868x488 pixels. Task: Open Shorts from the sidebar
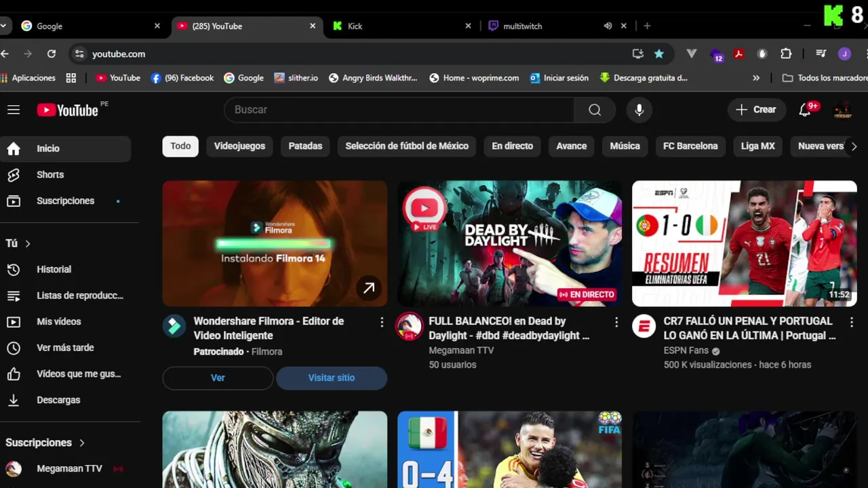click(65, 175)
